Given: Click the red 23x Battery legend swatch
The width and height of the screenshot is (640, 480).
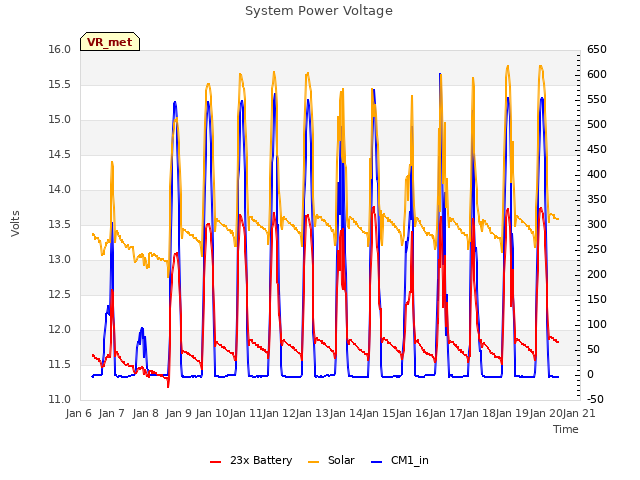Looking at the screenshot, I should [x=216, y=462].
